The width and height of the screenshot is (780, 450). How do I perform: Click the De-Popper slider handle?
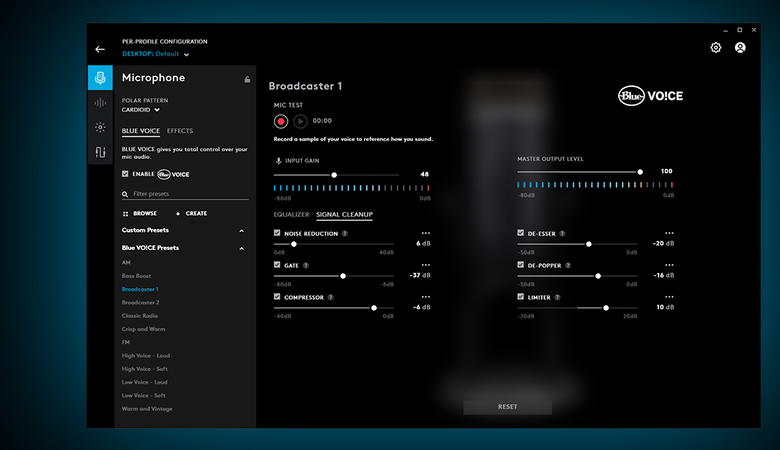point(598,276)
